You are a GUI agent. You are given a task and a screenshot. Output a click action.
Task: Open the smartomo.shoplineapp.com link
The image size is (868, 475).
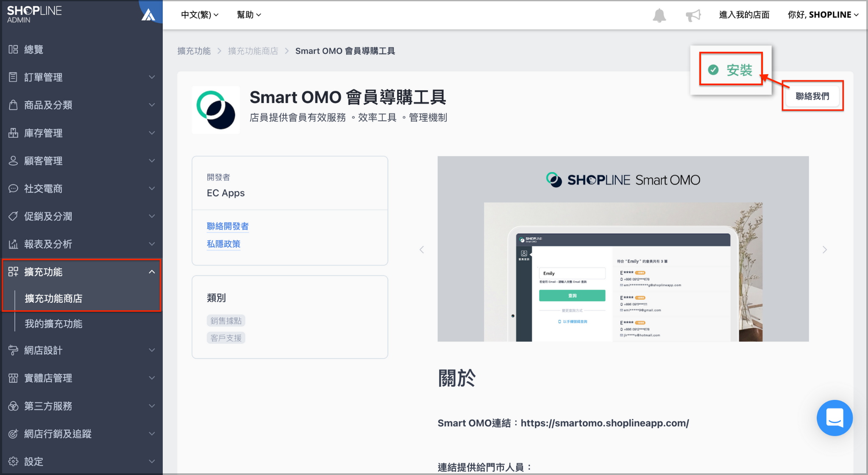tap(605, 423)
